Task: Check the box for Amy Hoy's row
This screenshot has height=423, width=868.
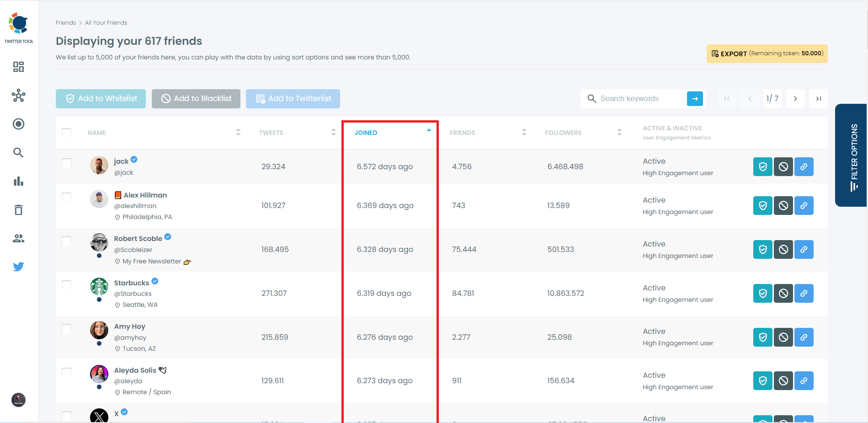Action: click(x=67, y=329)
